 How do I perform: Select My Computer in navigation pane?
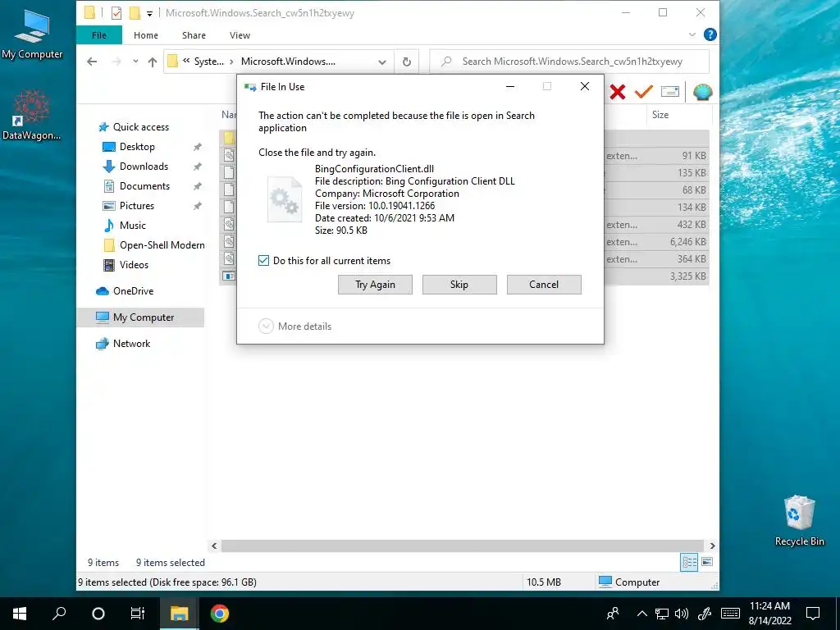pos(140,317)
